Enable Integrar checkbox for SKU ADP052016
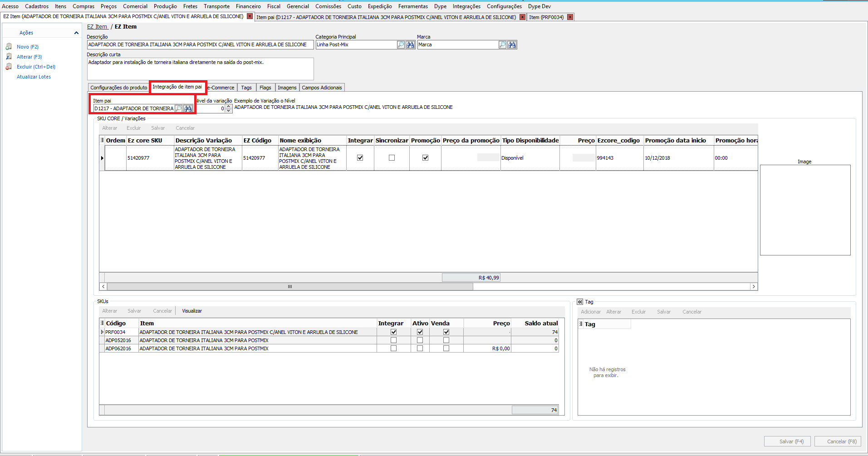The height and width of the screenshot is (456, 868). [x=394, y=340]
